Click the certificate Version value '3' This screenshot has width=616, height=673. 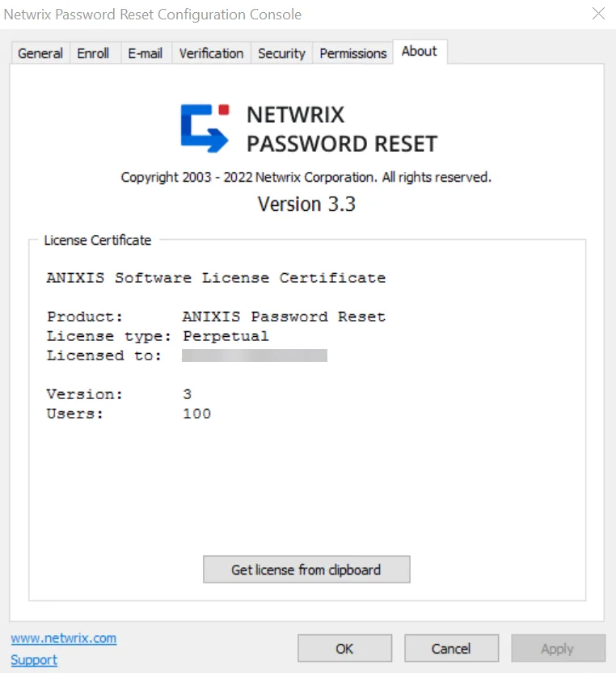point(188,394)
